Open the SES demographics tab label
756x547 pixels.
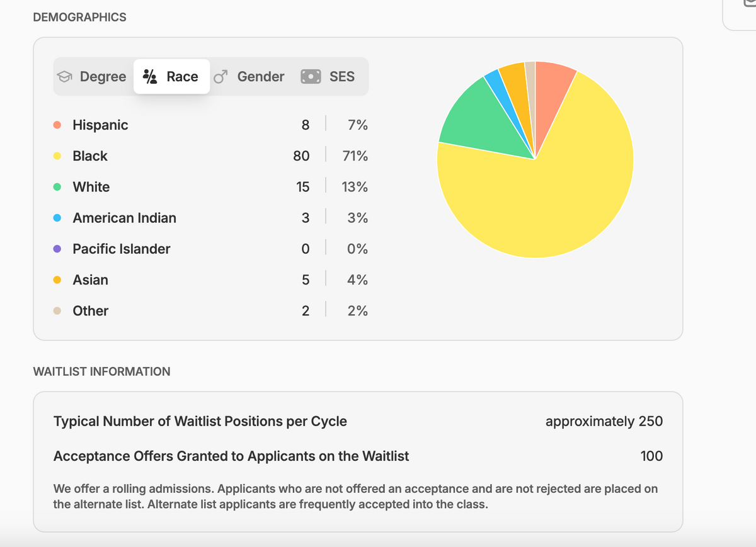pos(341,77)
